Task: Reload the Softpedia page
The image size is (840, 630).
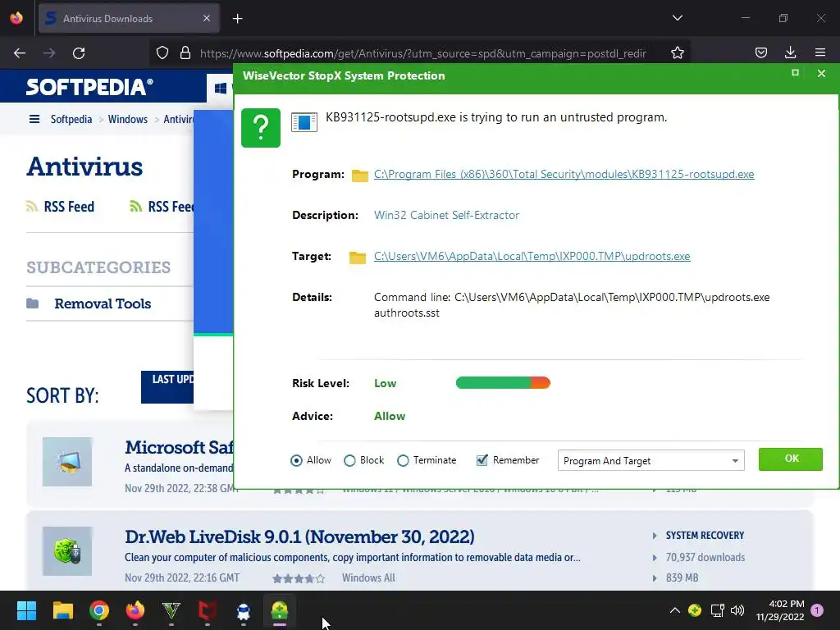Action: (x=79, y=53)
